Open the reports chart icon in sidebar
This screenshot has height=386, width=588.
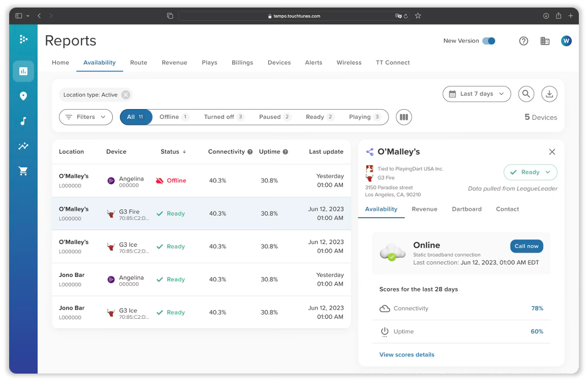point(23,71)
